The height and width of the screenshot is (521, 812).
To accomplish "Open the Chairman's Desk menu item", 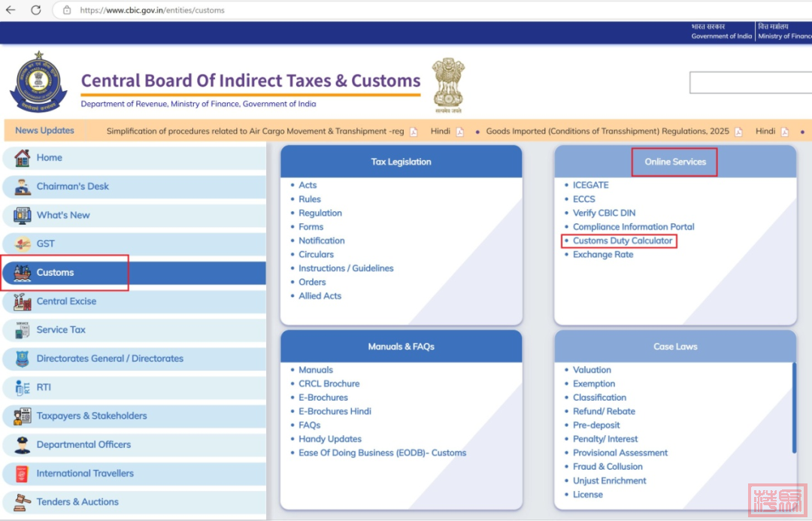I will pos(134,186).
